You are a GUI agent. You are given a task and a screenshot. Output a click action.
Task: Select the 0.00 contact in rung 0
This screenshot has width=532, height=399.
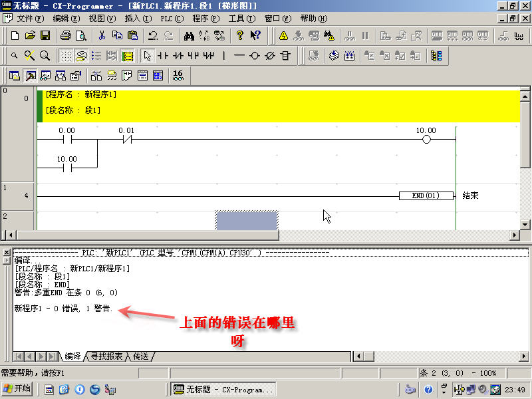pos(67,139)
